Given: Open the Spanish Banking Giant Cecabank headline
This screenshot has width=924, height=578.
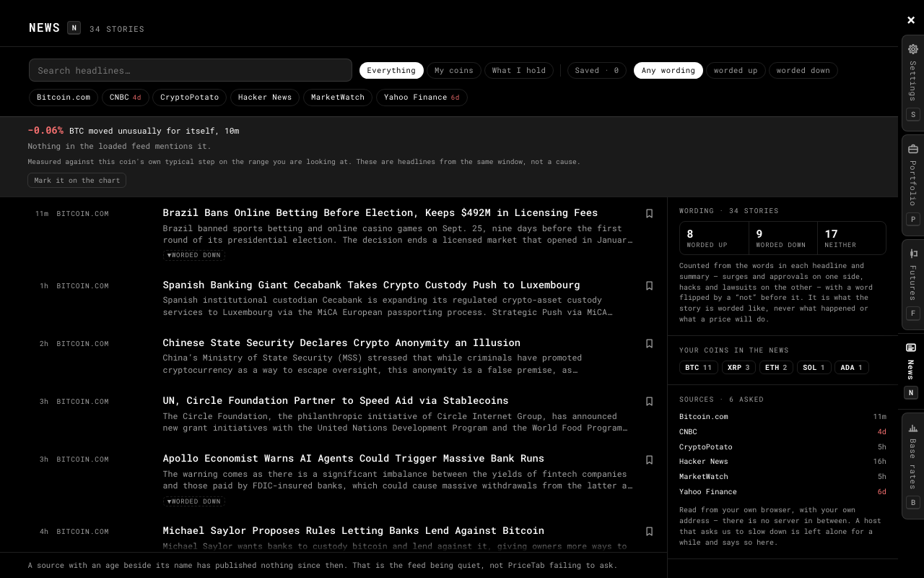Looking at the screenshot, I should tap(371, 285).
